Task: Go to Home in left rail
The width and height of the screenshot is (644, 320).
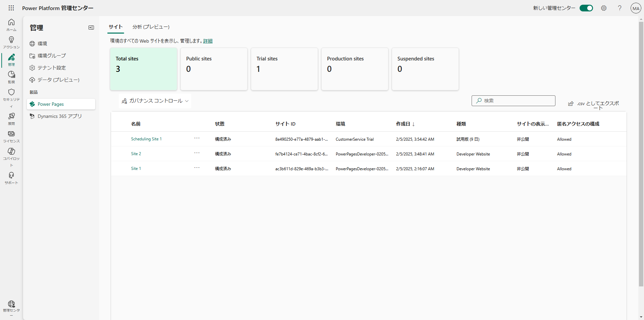Action: [x=11, y=25]
